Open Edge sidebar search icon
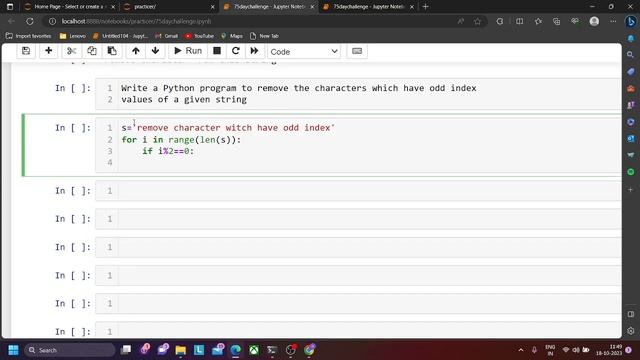This screenshot has height=360, width=640. click(x=631, y=55)
